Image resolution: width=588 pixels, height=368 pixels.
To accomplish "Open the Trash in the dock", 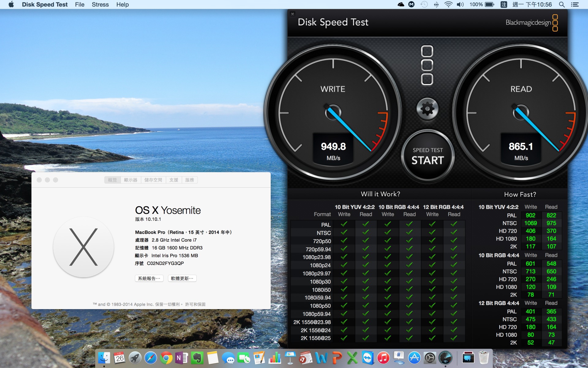I will pyautogui.click(x=484, y=358).
